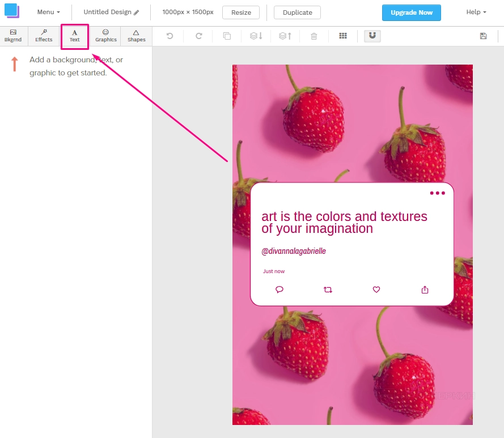This screenshot has width=504, height=438.
Task: Open the Text tab
Action: [x=75, y=36]
